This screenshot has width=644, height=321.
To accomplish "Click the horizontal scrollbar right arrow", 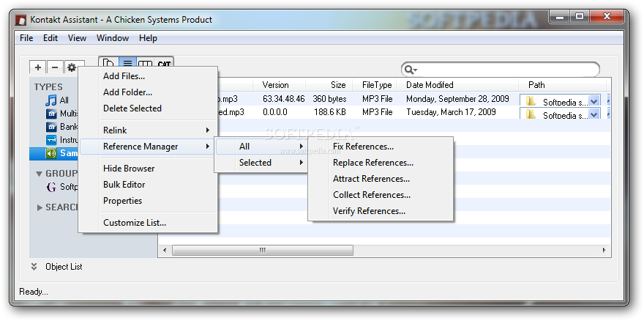I will (x=604, y=250).
